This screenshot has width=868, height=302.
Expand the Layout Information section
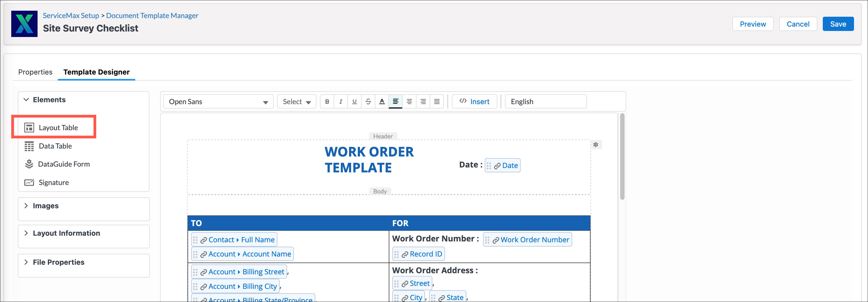[66, 233]
